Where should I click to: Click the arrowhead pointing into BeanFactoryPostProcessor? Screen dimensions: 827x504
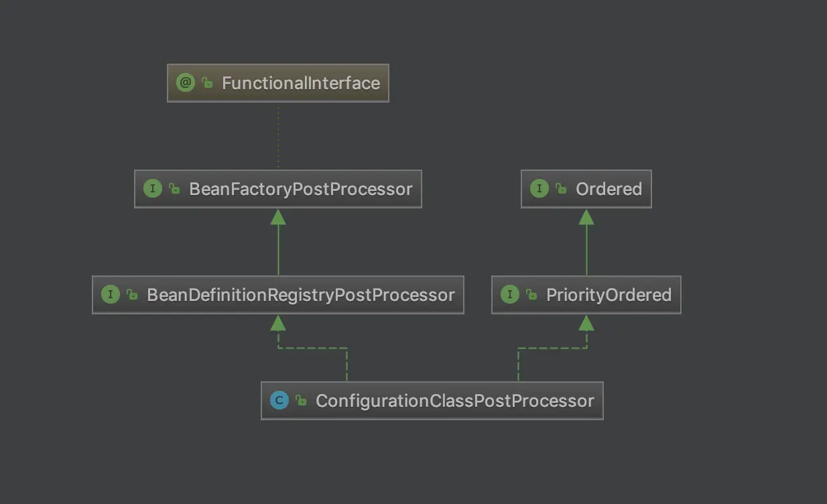point(278,216)
